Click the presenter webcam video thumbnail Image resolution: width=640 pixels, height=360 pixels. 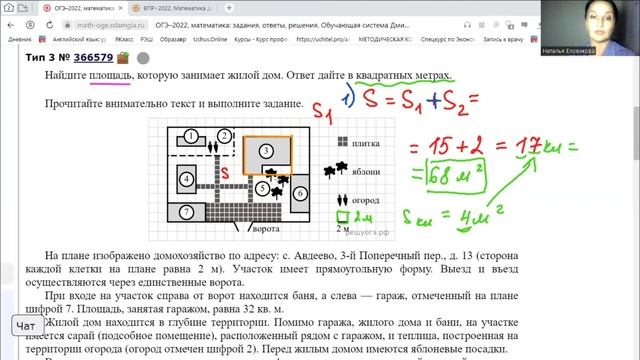590,28
